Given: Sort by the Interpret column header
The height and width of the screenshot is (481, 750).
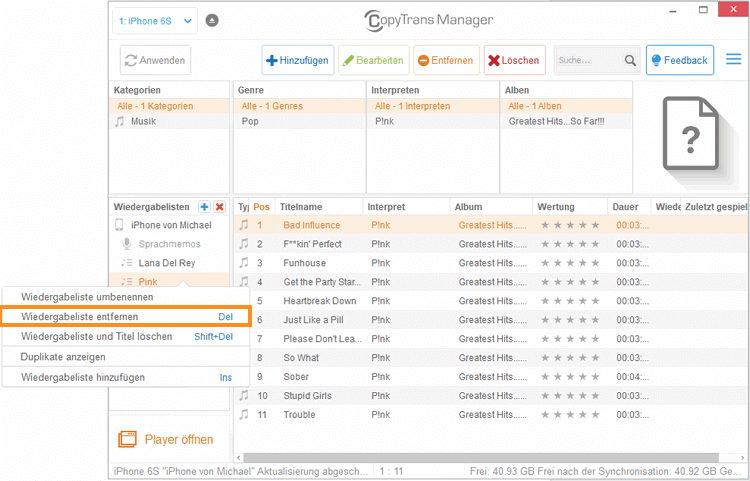Looking at the screenshot, I should [x=406, y=207].
